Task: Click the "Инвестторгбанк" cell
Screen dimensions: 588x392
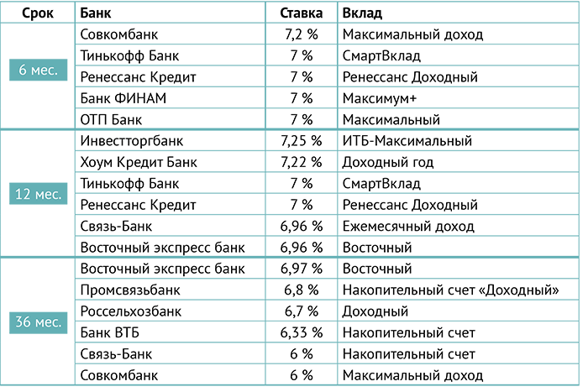Action: click(132, 141)
